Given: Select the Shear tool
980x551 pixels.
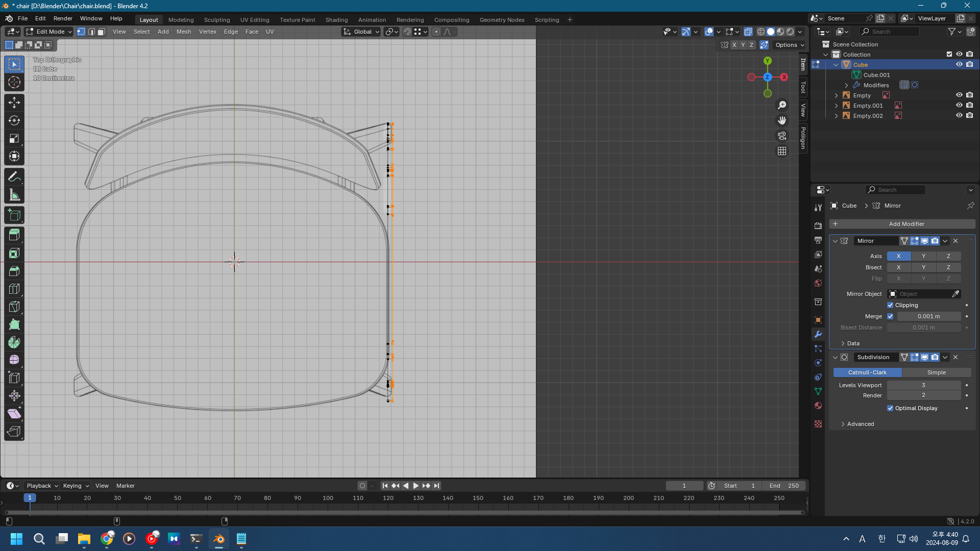Looking at the screenshot, I should pyautogui.click(x=14, y=414).
